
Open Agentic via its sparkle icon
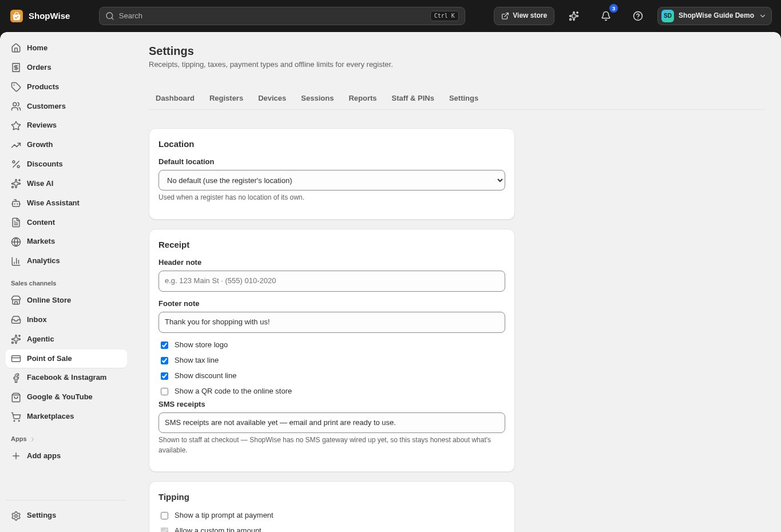[16, 339]
